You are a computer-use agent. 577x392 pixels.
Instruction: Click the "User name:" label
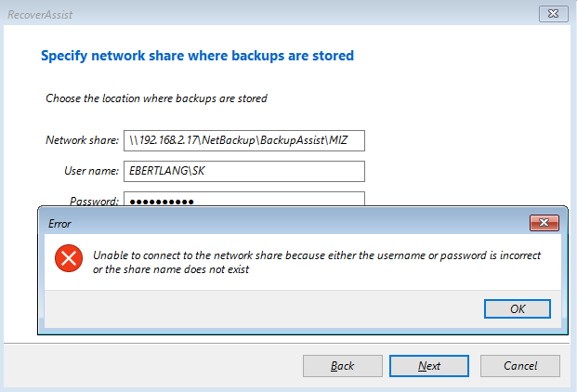tap(89, 171)
